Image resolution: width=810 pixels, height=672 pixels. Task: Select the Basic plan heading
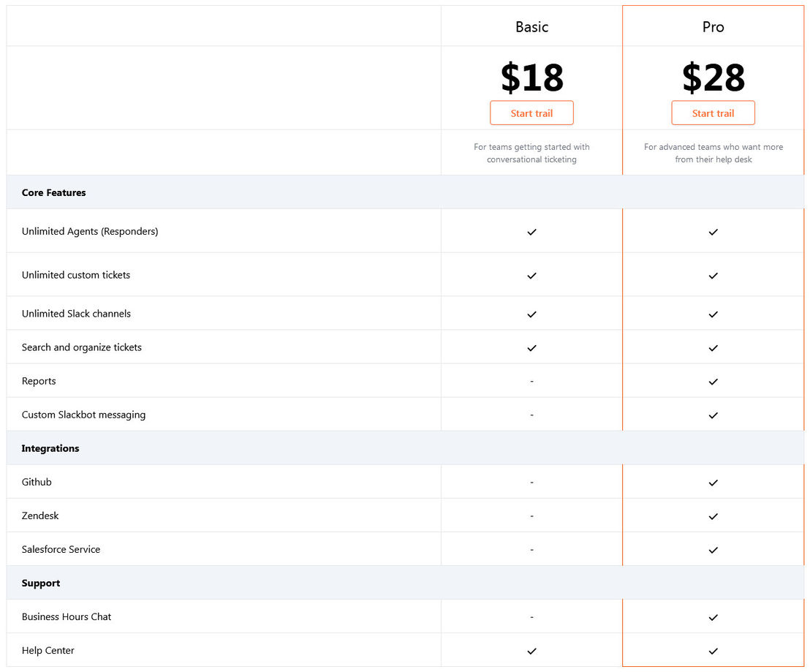point(531,27)
